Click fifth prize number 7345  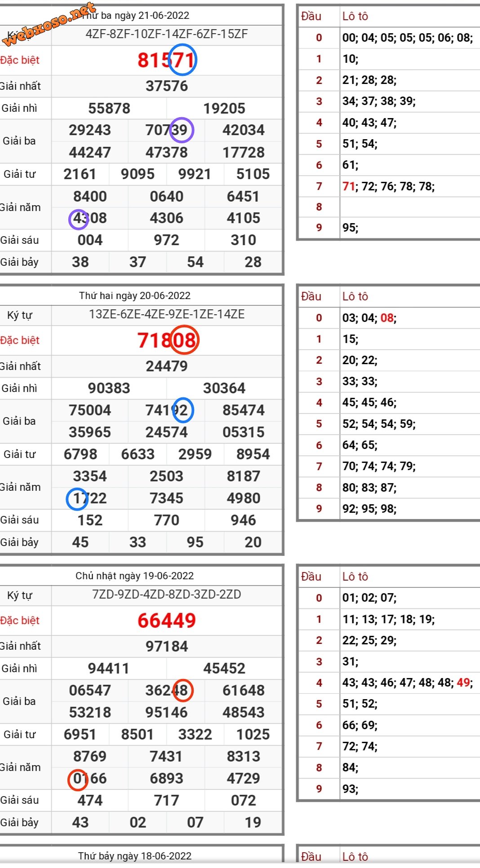[167, 498]
